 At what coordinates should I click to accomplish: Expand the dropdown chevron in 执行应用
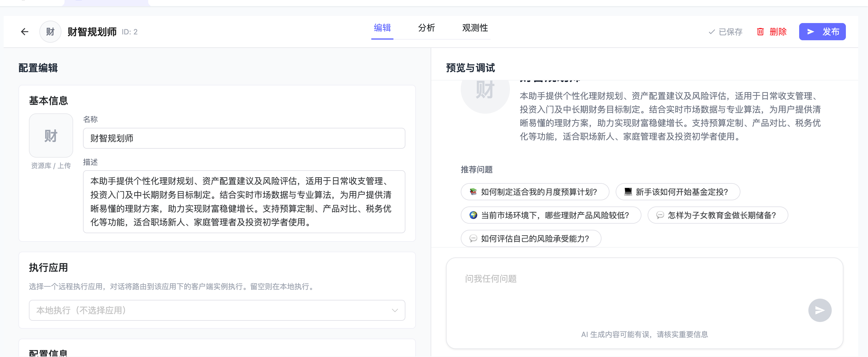pos(395,310)
